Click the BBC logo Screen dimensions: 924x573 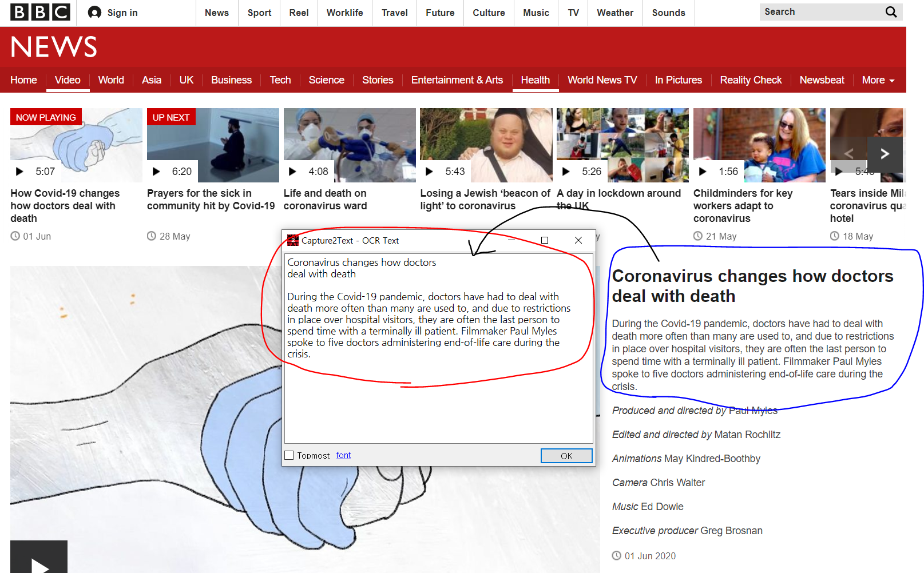(40, 12)
